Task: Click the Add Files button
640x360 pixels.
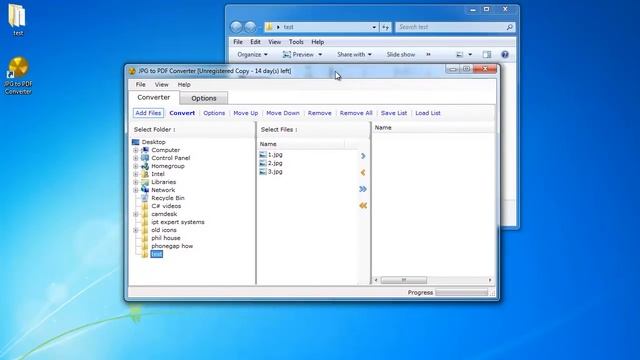Action: pos(148,113)
